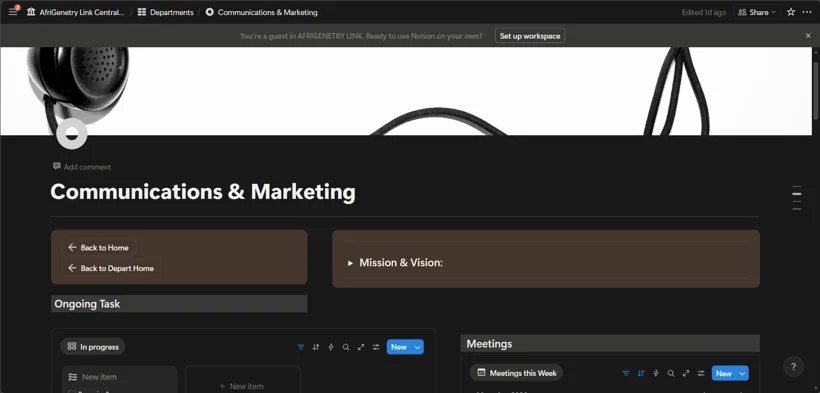This screenshot has height=393, width=820.
Task: Add a comment to the page
Action: click(82, 167)
